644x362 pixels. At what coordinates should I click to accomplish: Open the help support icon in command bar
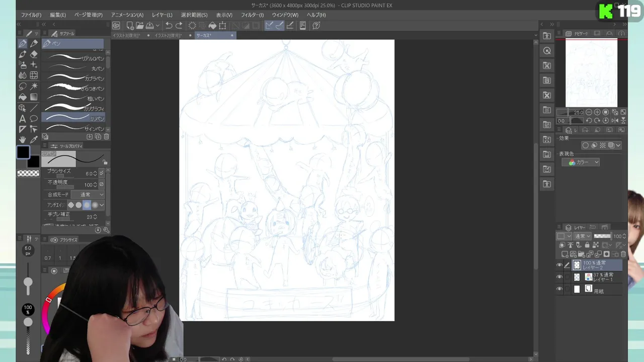click(316, 26)
